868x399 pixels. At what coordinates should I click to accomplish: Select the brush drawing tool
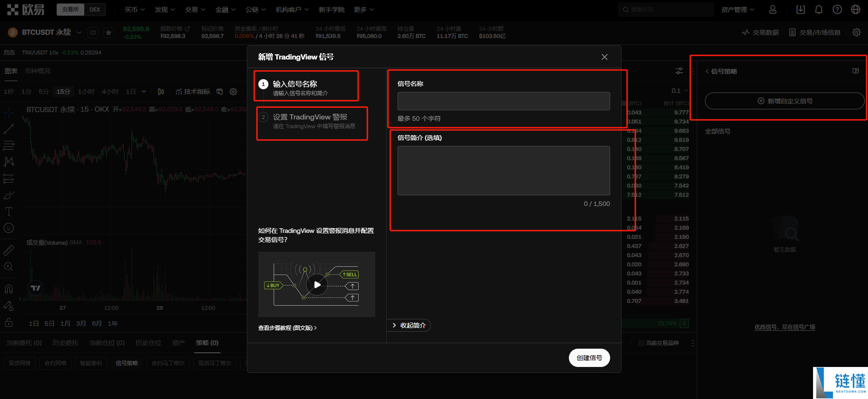pyautogui.click(x=9, y=195)
